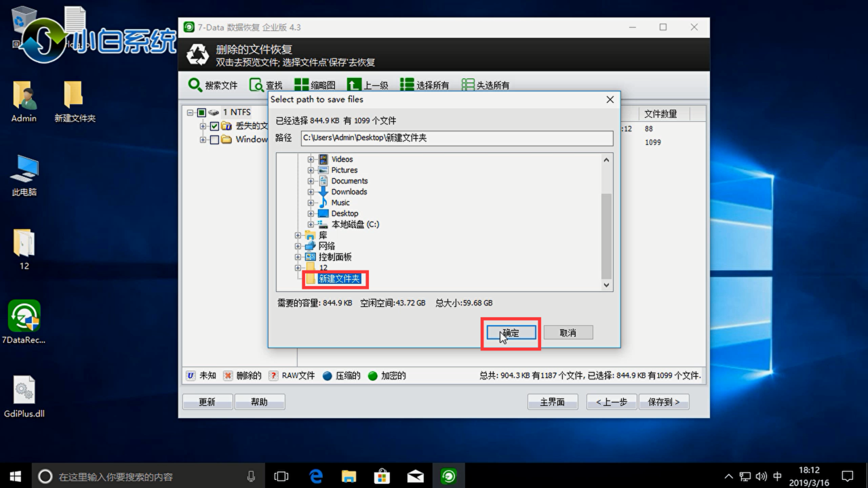Close the Select path dialog
Image resolution: width=868 pixels, height=488 pixels.
[610, 100]
